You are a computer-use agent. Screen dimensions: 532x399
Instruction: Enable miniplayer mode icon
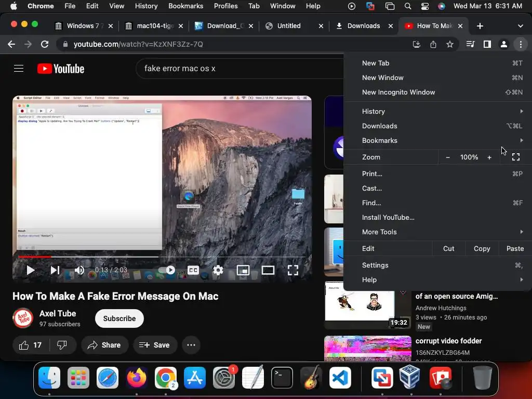[243, 270]
